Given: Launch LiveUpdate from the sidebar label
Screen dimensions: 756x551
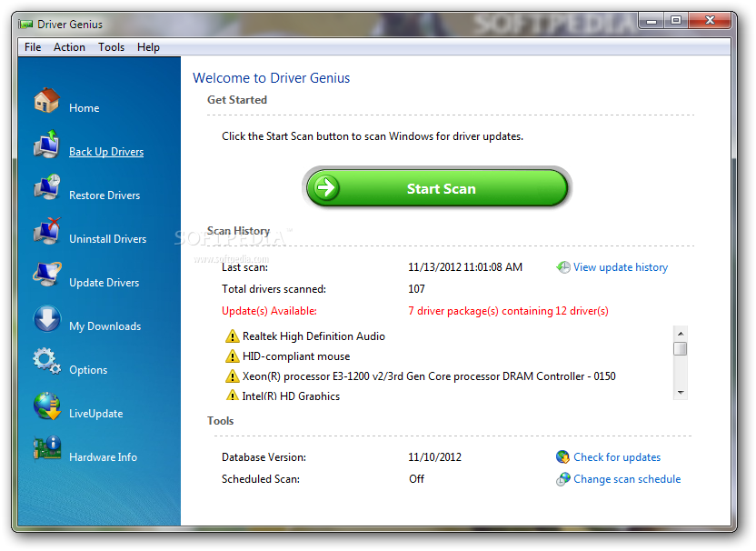Looking at the screenshot, I should click(x=96, y=414).
